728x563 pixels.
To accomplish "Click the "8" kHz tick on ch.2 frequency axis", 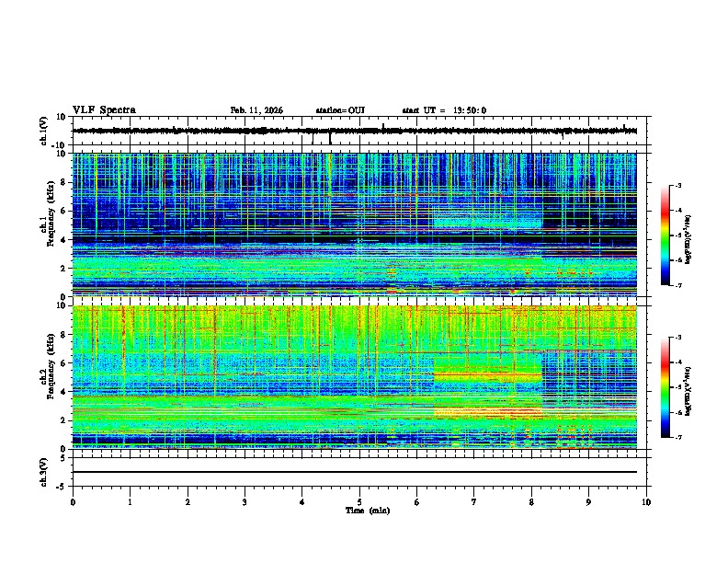I will coord(64,335).
